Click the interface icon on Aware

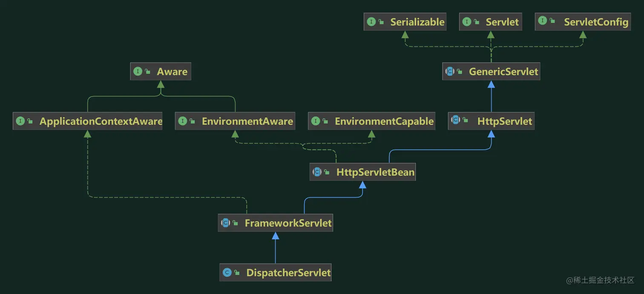click(x=138, y=72)
